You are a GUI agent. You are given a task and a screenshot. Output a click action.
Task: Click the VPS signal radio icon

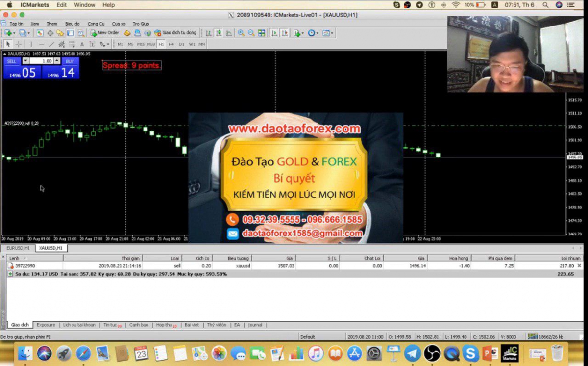coord(147,33)
